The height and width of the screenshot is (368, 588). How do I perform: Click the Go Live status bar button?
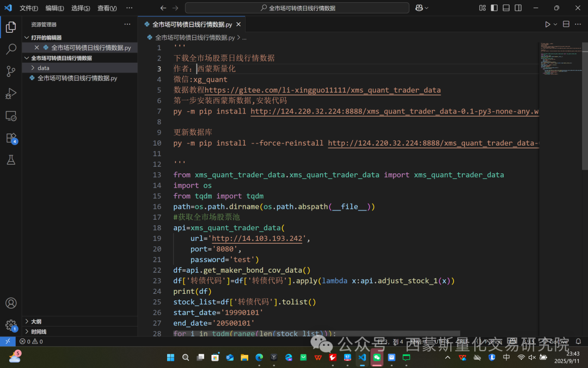click(x=556, y=341)
